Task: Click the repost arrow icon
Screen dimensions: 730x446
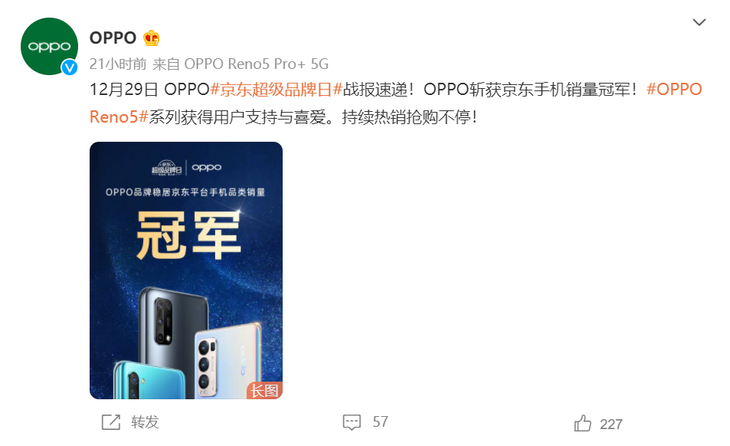Action: coord(111,422)
